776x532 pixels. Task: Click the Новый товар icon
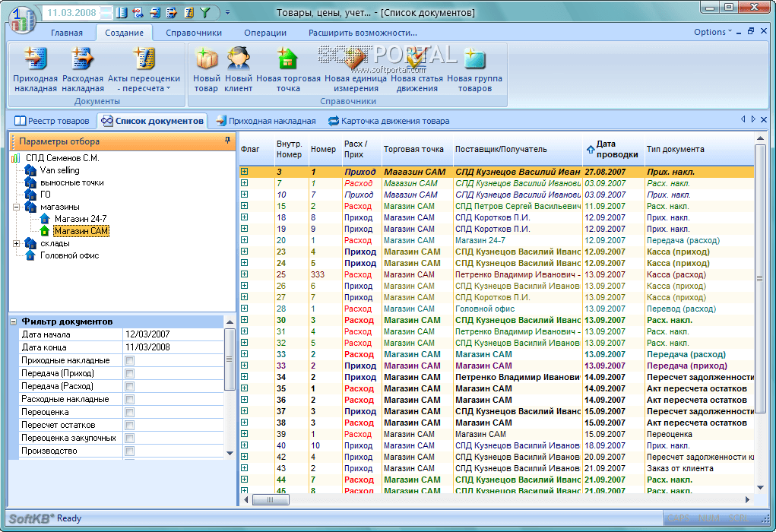tap(206, 60)
